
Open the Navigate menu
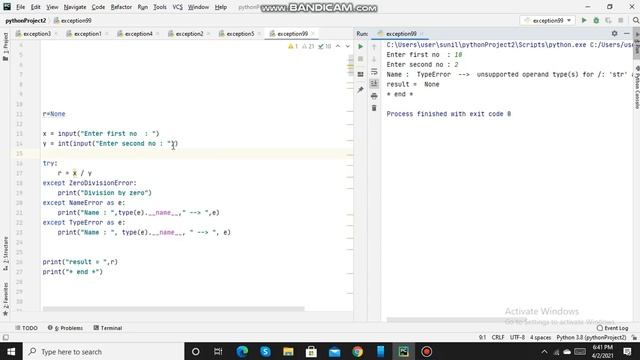click(x=75, y=7)
